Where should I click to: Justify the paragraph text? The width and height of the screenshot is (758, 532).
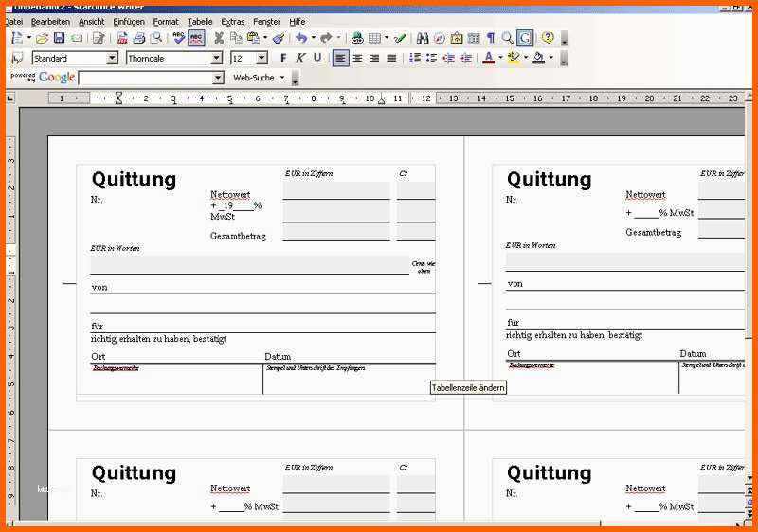click(391, 59)
